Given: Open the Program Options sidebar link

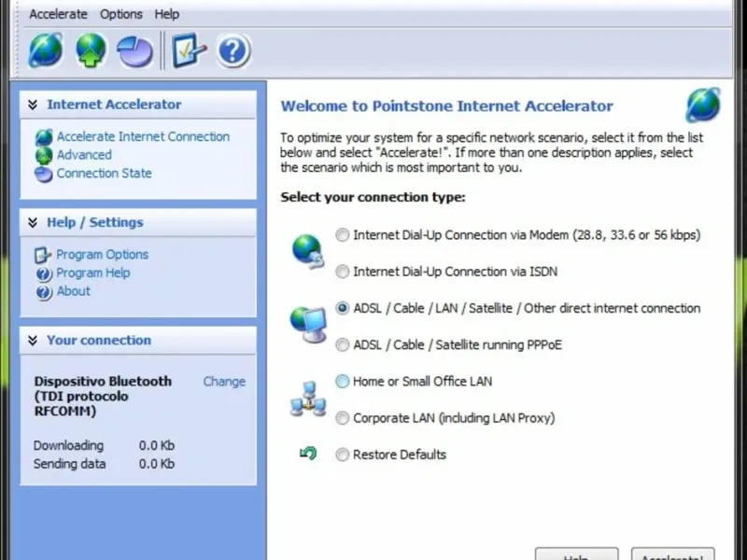Looking at the screenshot, I should 102,255.
